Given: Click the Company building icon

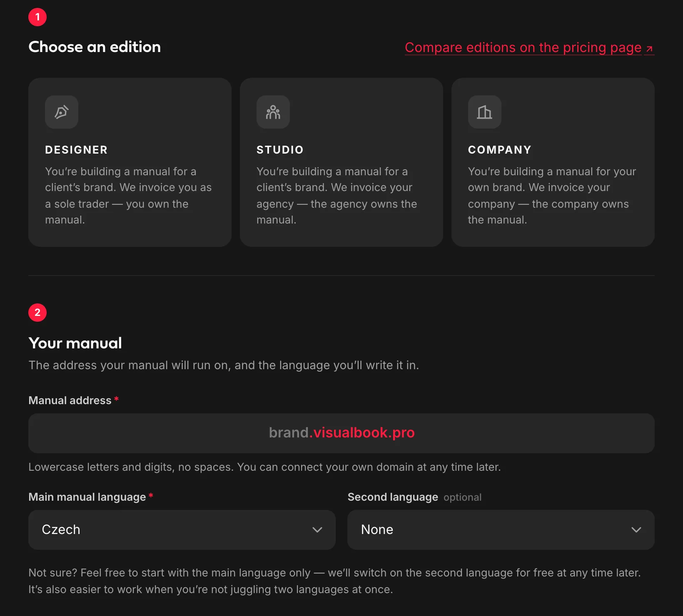Looking at the screenshot, I should tap(485, 112).
